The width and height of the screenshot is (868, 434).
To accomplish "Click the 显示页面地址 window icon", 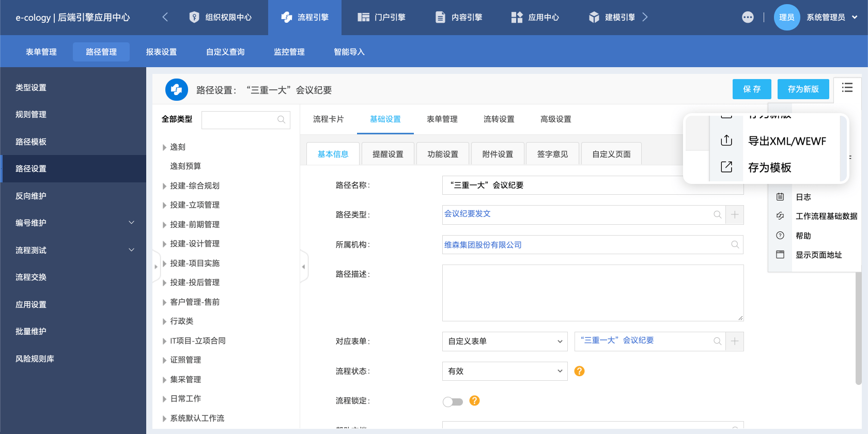I will (x=780, y=255).
